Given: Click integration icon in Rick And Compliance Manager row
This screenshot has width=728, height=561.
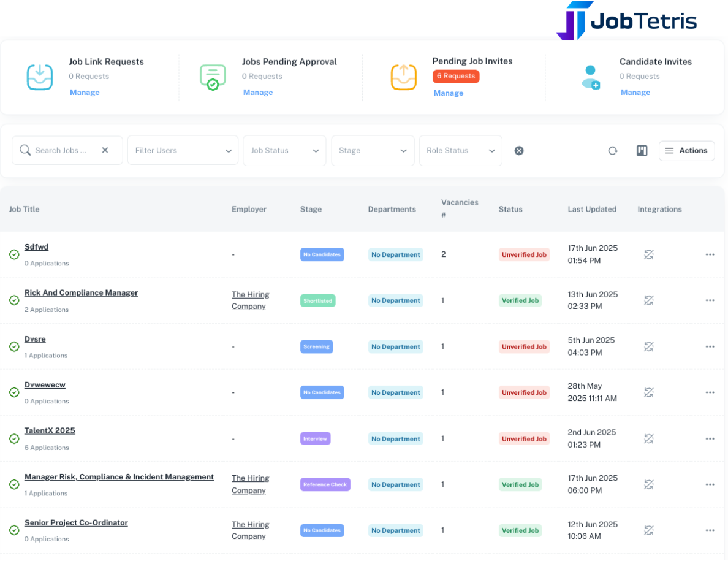Looking at the screenshot, I should [648, 300].
